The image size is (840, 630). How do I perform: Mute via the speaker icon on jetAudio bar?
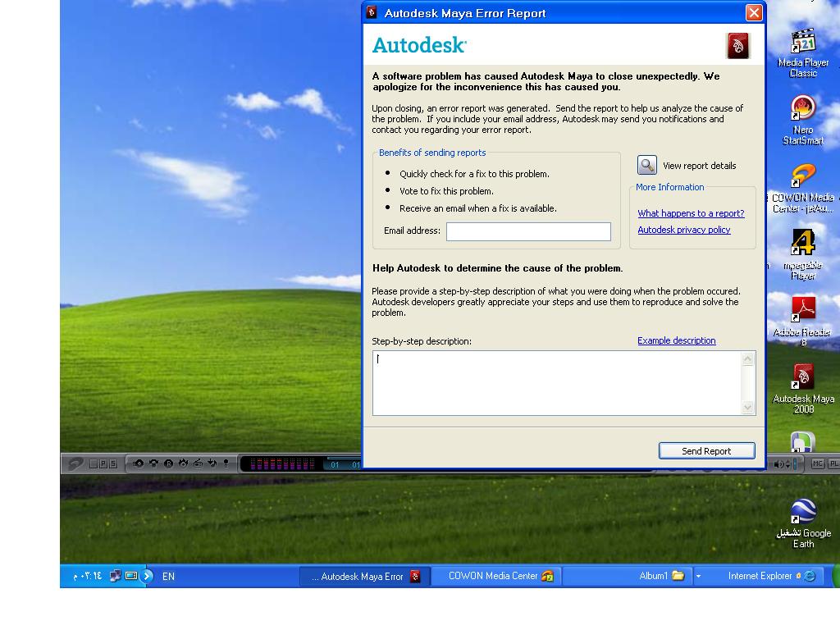(x=778, y=464)
